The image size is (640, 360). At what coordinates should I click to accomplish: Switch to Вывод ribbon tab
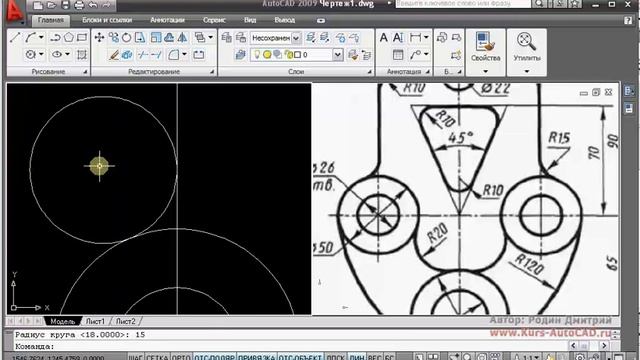click(284, 20)
